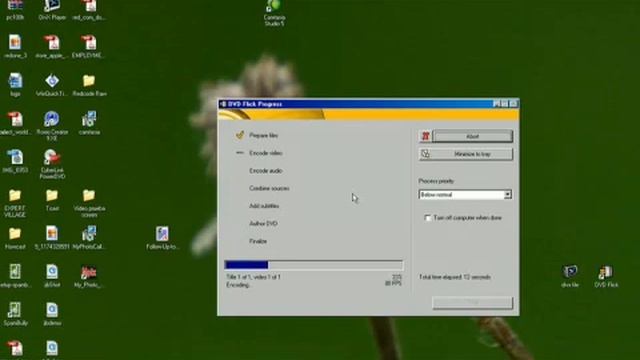Click the "Finalize" step text
This screenshot has width=640, height=360.
coord(258,241)
